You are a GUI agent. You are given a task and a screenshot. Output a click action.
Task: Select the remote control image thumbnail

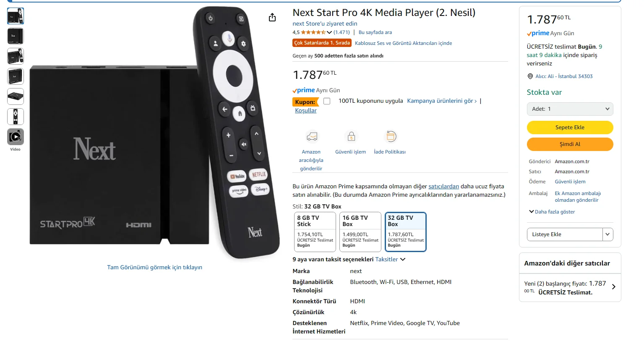[16, 117]
